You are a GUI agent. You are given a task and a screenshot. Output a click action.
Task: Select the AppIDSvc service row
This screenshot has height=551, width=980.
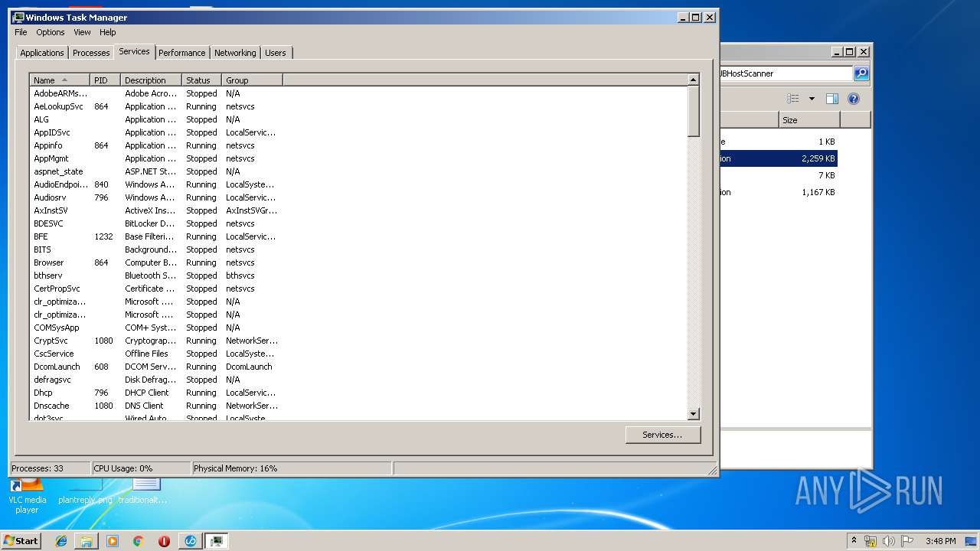(358, 132)
